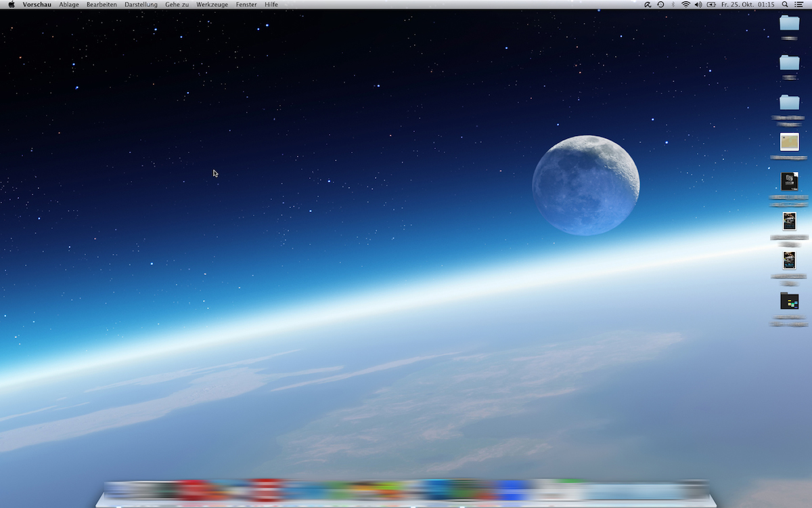Image resolution: width=812 pixels, height=508 pixels.
Task: Open Spotlight search magnifier
Action: (x=785, y=5)
